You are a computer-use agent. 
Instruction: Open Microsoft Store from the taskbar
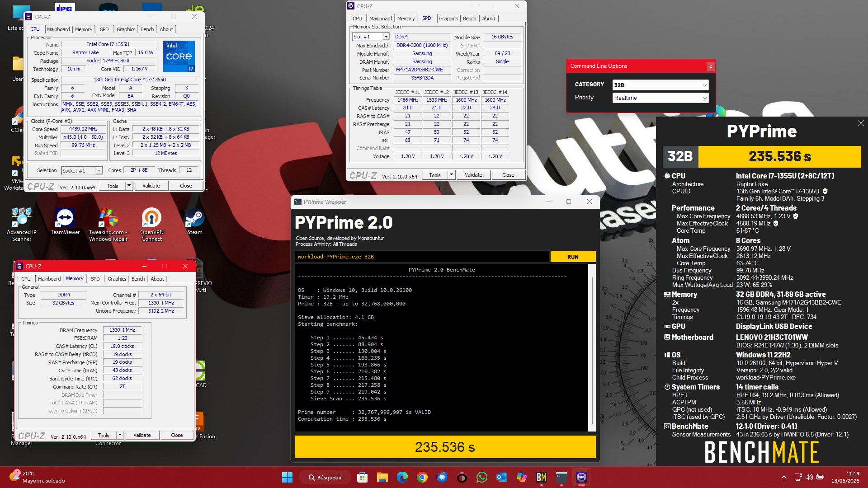coord(362,477)
